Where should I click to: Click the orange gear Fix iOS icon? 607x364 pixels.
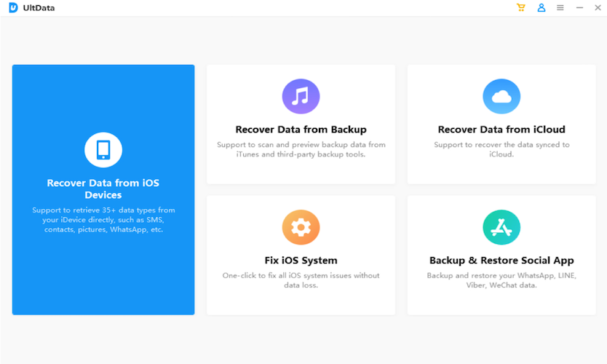pos(301,227)
